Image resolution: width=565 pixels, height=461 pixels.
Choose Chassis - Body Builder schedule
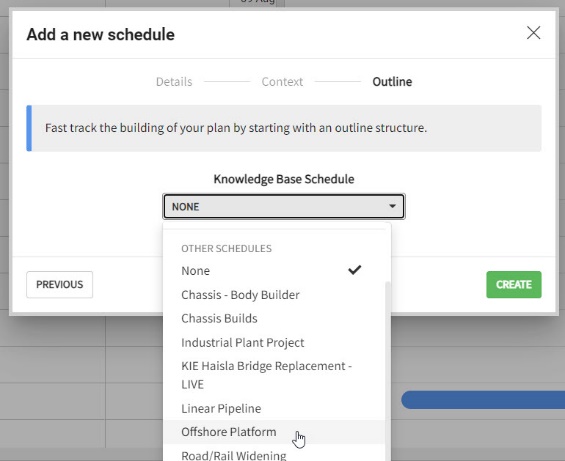point(274,295)
